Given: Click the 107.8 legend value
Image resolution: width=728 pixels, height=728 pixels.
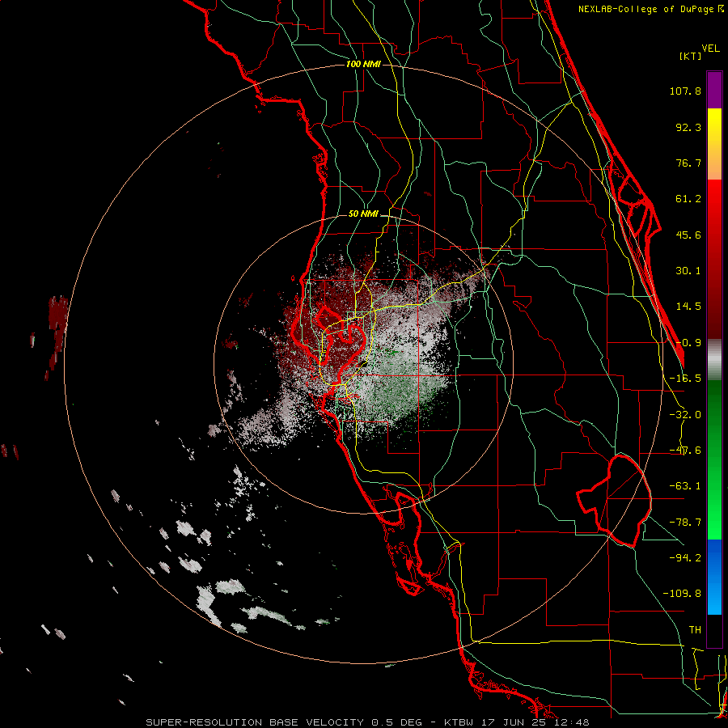Looking at the screenshot, I should [x=685, y=91].
